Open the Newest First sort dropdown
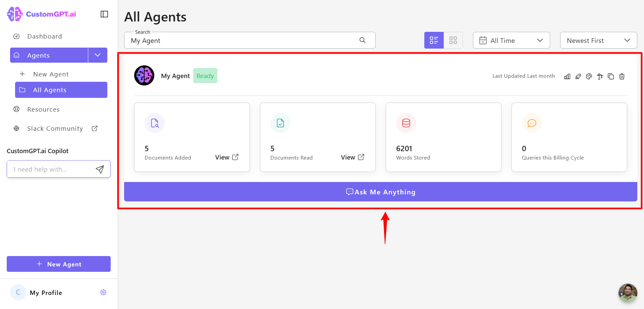Screen dimensions: 644x309 pos(598,40)
